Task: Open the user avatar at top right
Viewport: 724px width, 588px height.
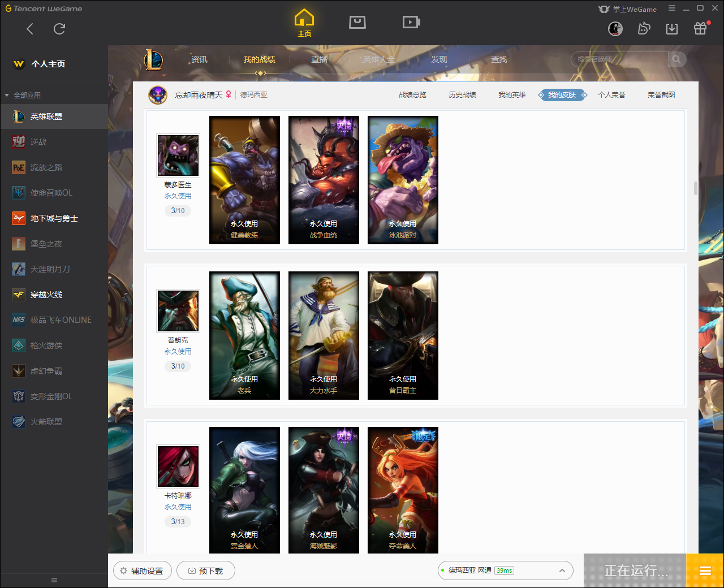Action: click(x=615, y=29)
